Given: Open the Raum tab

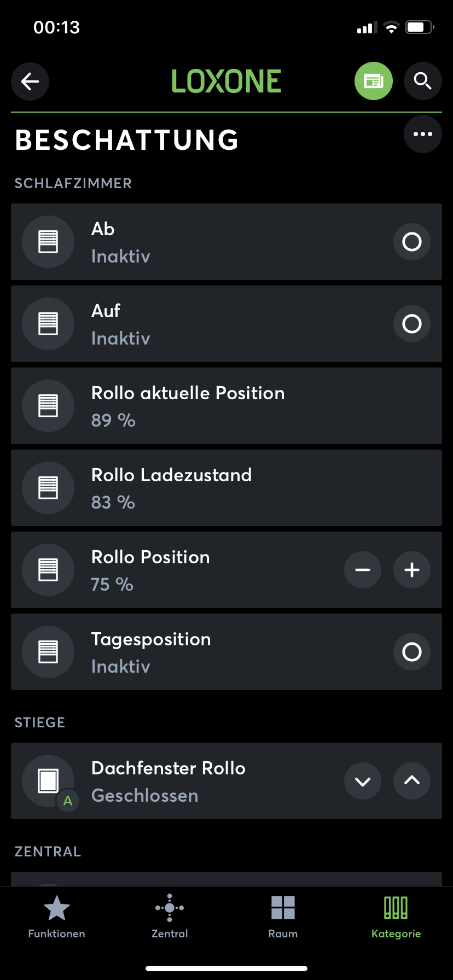Looking at the screenshot, I should tap(283, 917).
